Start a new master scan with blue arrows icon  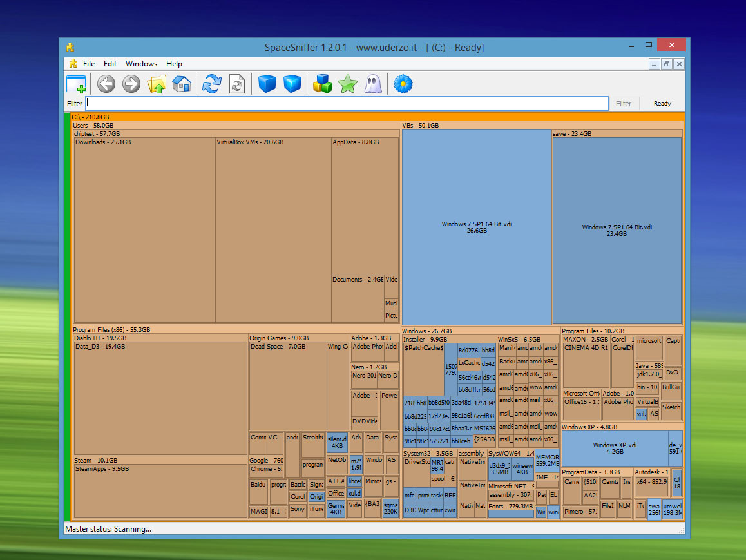212,84
